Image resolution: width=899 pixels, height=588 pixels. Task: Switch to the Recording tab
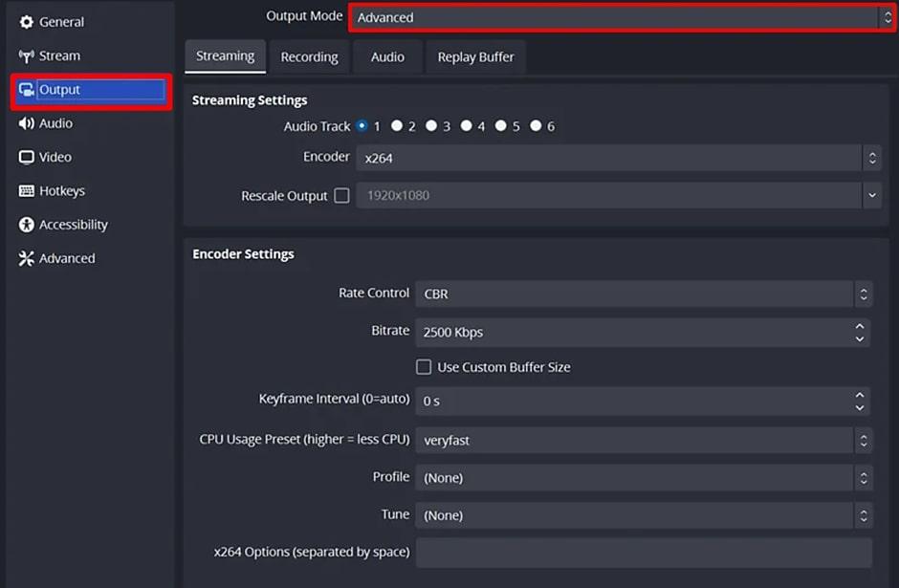click(309, 56)
